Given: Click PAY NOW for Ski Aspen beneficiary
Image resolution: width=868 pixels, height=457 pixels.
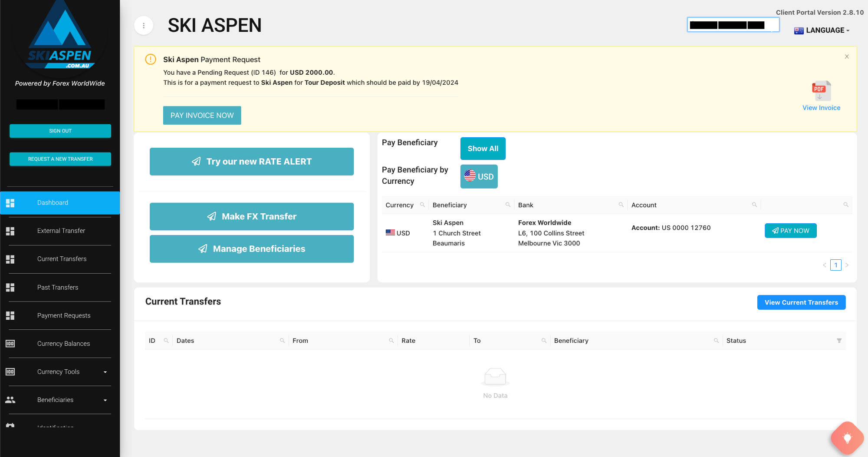Looking at the screenshot, I should coord(790,231).
